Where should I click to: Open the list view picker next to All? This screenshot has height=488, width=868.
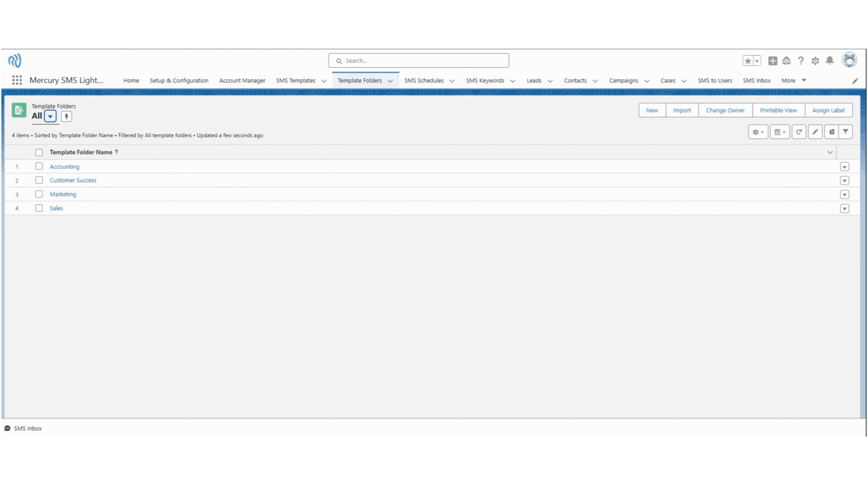click(50, 117)
